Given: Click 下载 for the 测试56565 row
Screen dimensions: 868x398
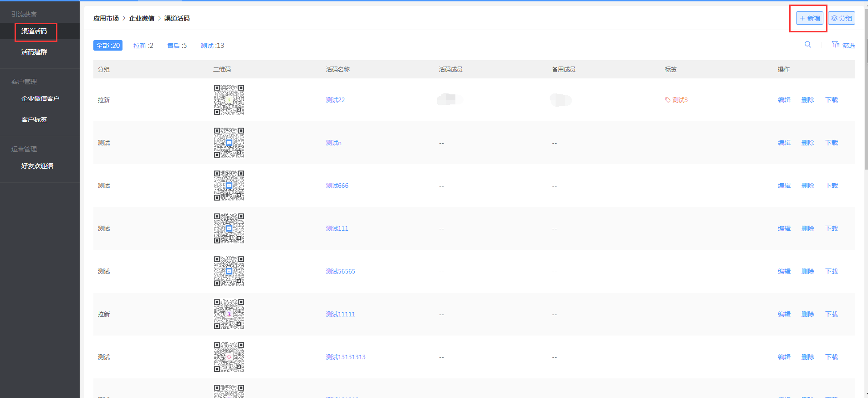Looking at the screenshot, I should (x=832, y=271).
